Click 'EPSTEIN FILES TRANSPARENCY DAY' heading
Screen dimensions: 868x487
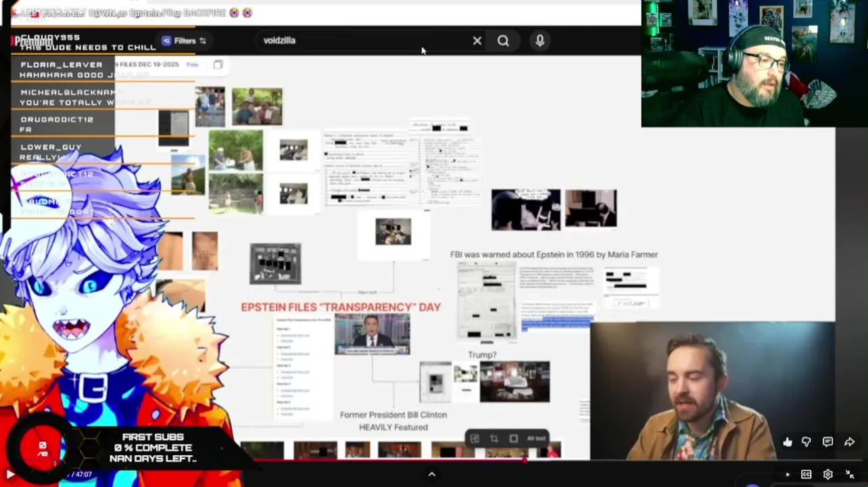click(x=341, y=307)
